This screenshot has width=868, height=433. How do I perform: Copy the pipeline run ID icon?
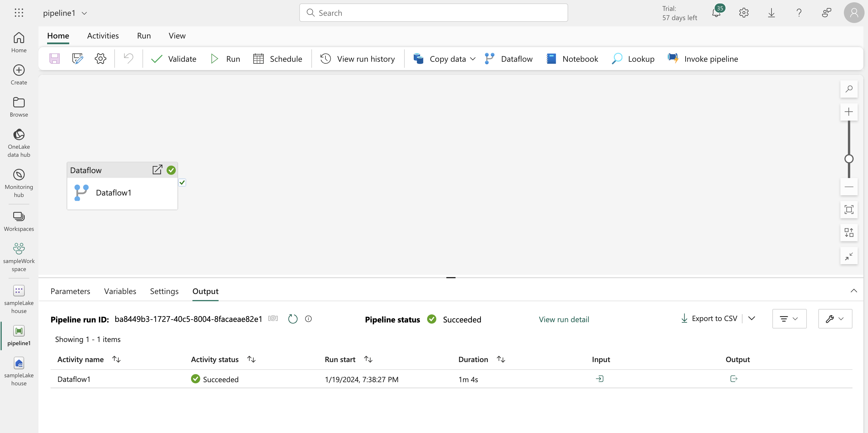pos(273,318)
